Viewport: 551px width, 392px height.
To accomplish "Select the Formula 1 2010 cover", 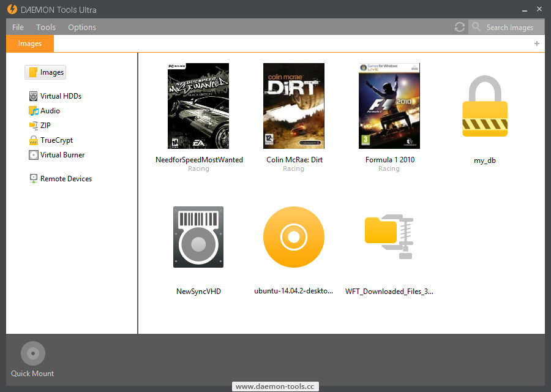I will 389,106.
